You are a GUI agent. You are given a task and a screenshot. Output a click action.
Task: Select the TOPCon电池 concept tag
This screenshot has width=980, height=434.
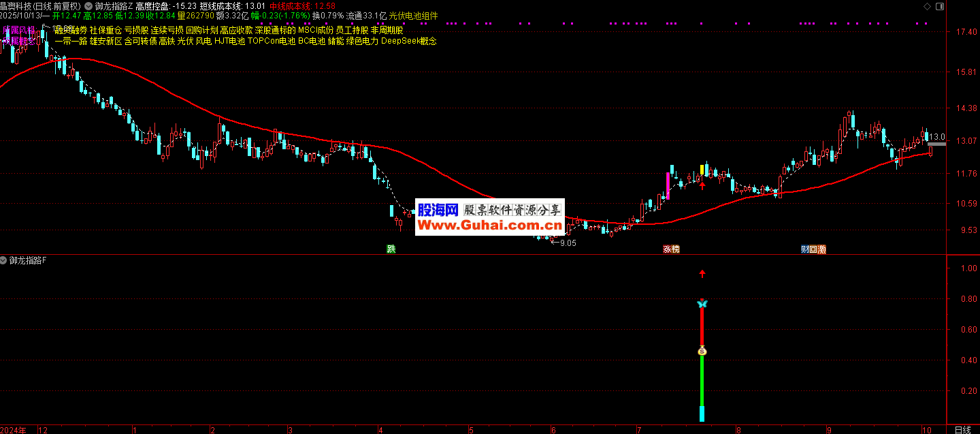coord(271,41)
